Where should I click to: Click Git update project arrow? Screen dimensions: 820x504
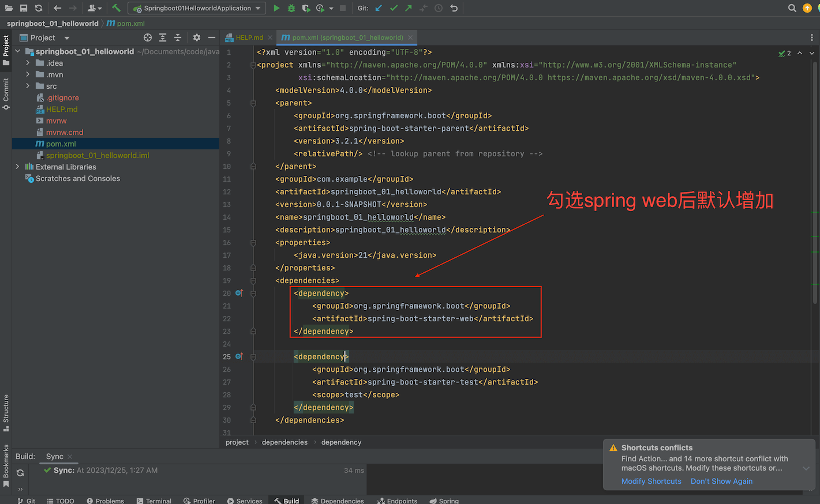[x=379, y=8]
